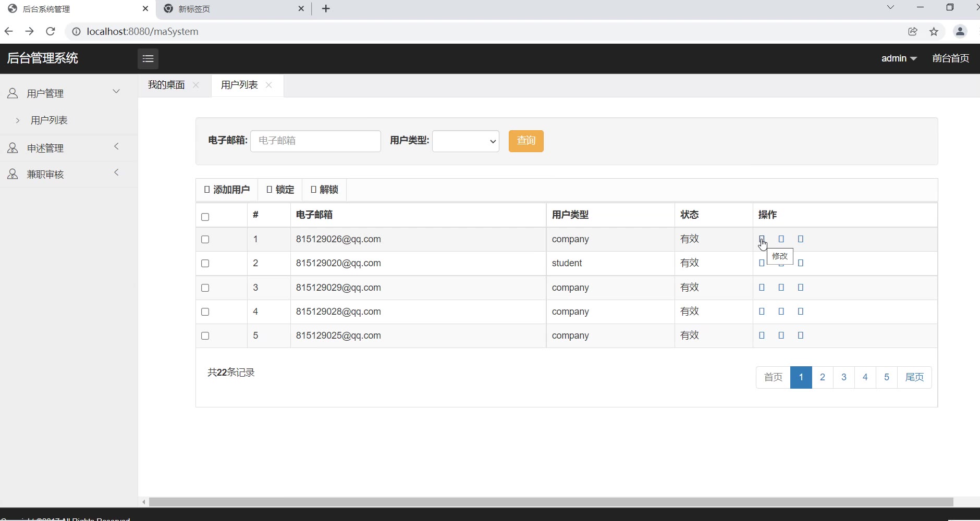Screen dimensions: 980x521
Task: Click the first action icon for 815129020@qq.com
Action: (x=762, y=263)
